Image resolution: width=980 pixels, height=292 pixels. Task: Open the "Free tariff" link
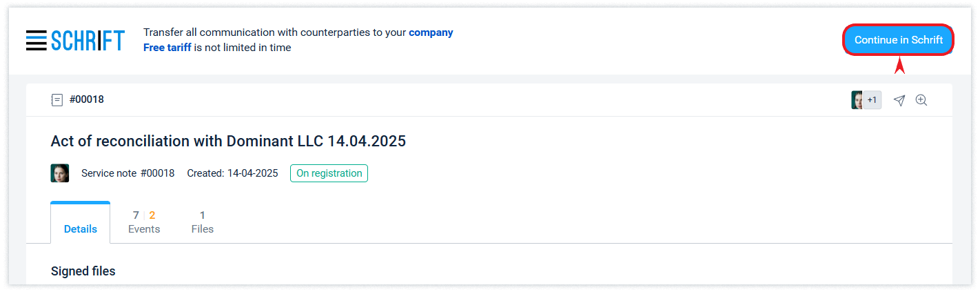167,48
